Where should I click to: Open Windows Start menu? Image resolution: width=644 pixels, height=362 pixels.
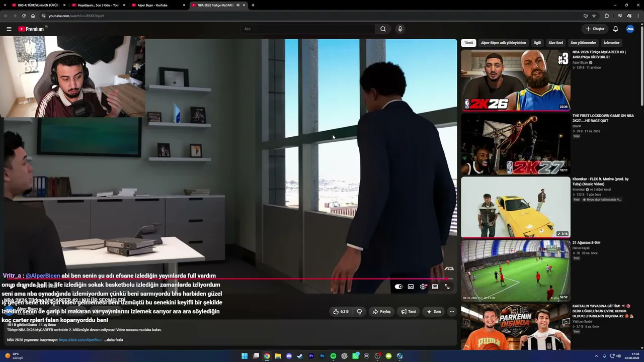(x=245, y=356)
